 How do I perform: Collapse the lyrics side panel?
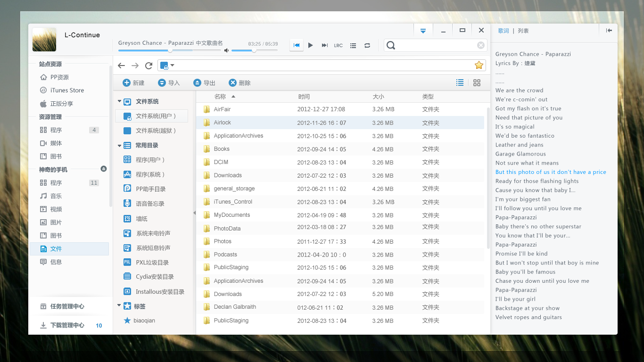(609, 31)
